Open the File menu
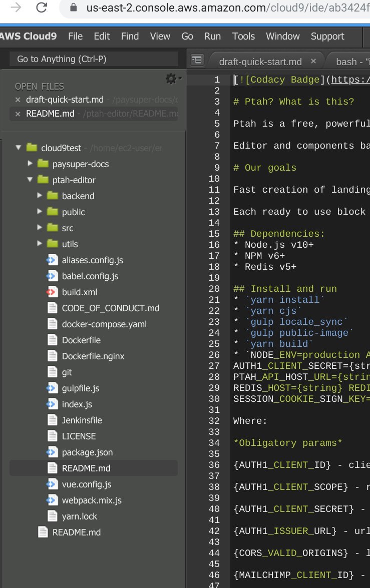370x588 pixels. tap(76, 37)
